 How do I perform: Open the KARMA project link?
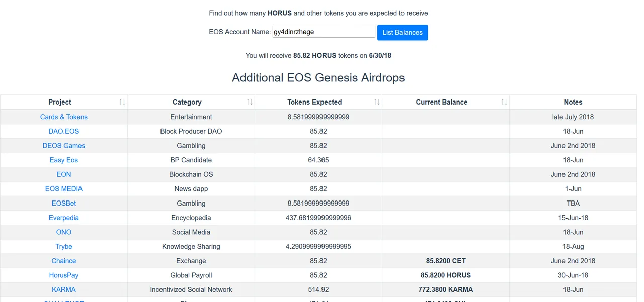tap(64, 289)
